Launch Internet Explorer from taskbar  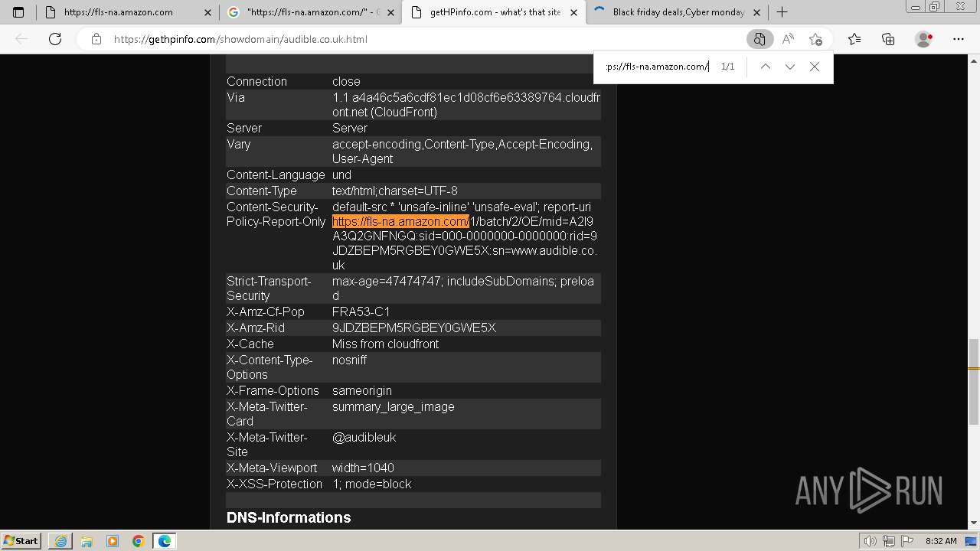[60, 541]
